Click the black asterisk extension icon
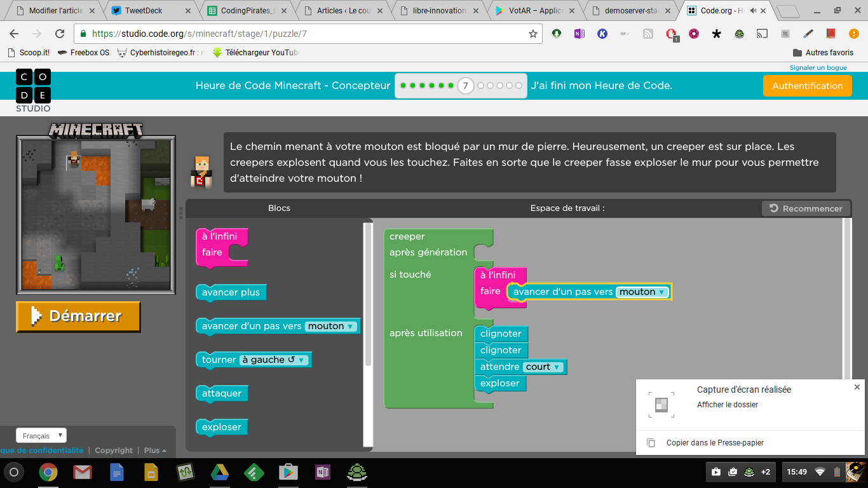The height and width of the screenshot is (488, 868). 716,34
